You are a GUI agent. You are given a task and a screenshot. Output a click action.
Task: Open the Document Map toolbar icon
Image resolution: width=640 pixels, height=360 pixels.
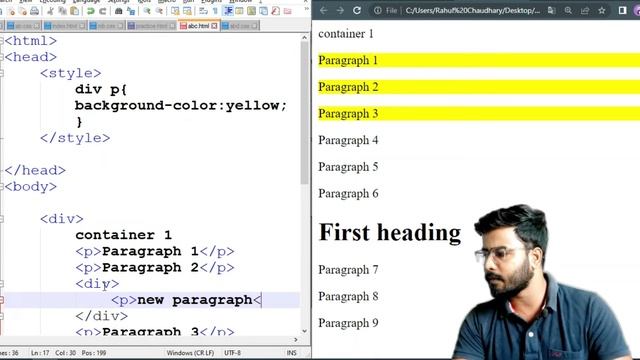click(251, 11)
